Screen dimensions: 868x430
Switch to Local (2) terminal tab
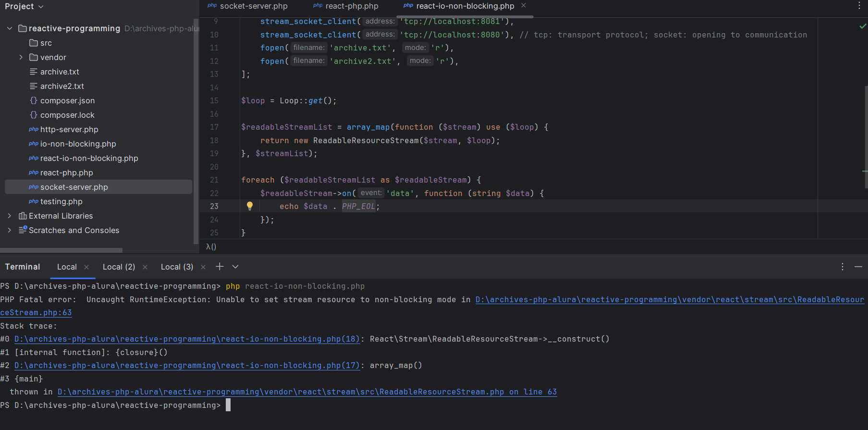click(x=119, y=267)
